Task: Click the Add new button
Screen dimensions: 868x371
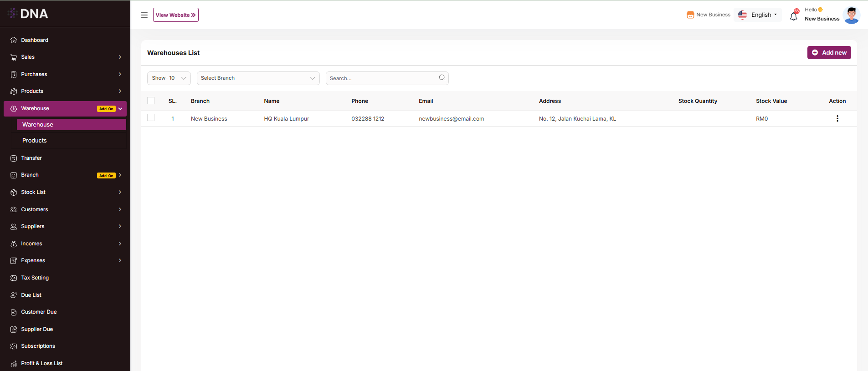Action: point(829,53)
